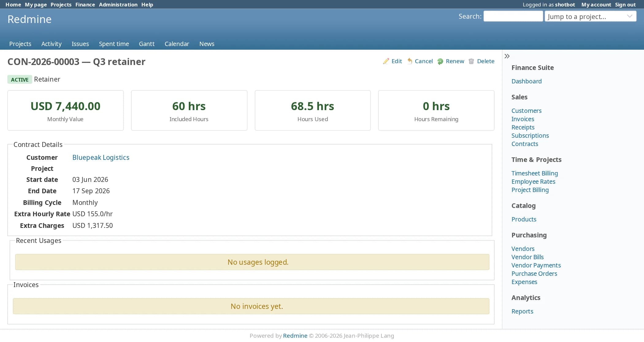Open Contracts in the sidebar
Screen dimensions: 644x342
tap(525, 144)
